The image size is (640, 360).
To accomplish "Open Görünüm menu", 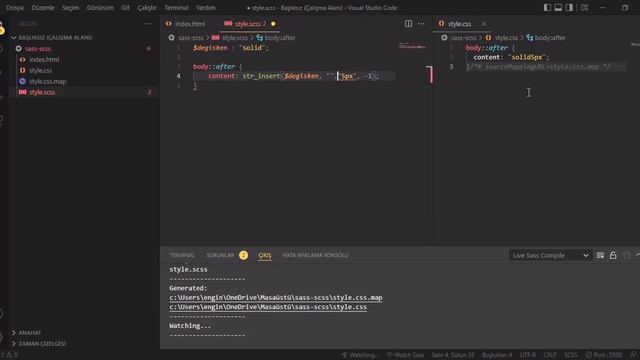I will 100,7.
